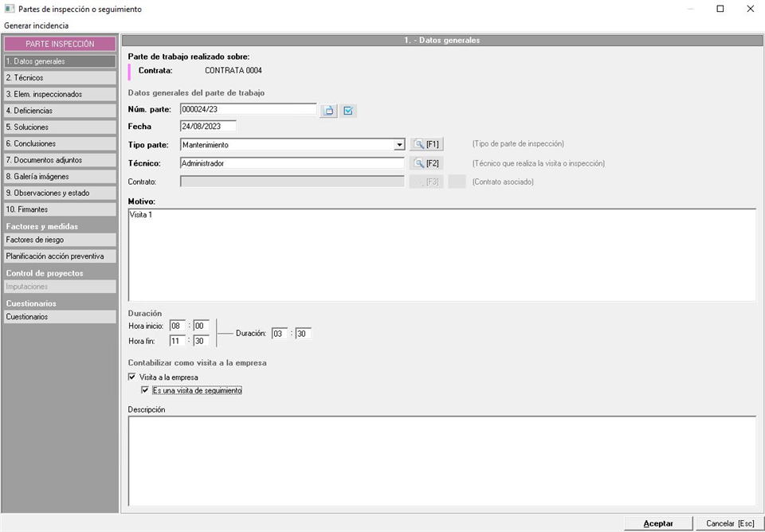This screenshot has width=765, height=532.
Task: Open 5. Soluciones section
Action: (x=60, y=127)
